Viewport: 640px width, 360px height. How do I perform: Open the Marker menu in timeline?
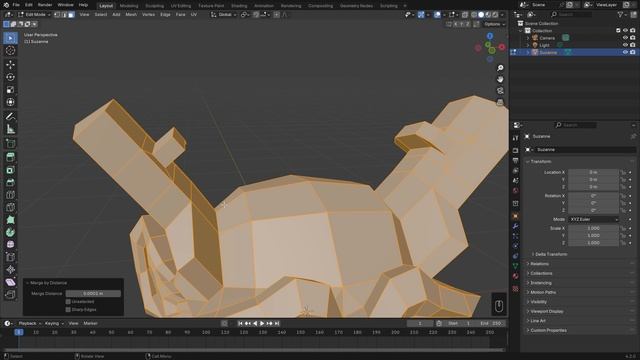pyautogui.click(x=90, y=323)
